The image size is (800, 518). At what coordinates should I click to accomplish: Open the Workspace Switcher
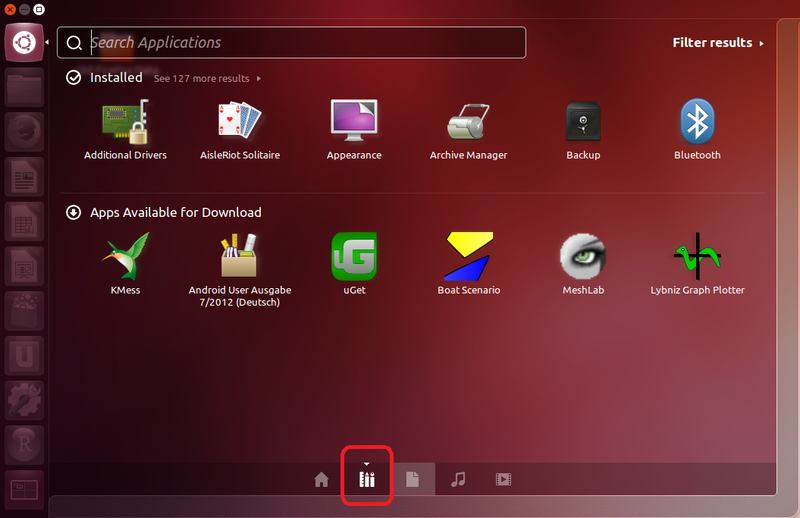[24, 489]
